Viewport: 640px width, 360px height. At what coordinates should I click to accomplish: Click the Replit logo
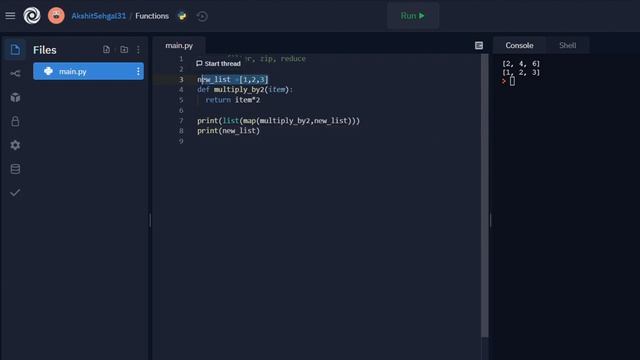coord(32,16)
